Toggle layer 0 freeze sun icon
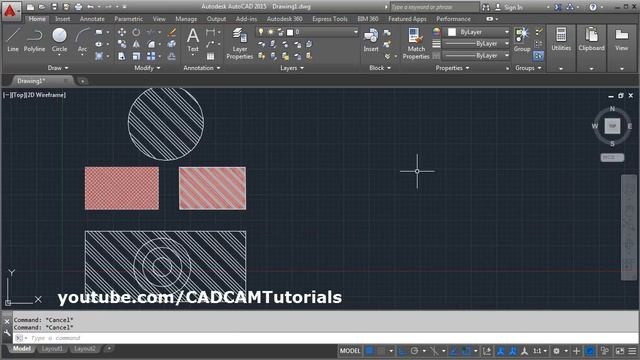This screenshot has width=640, height=360. [271, 32]
